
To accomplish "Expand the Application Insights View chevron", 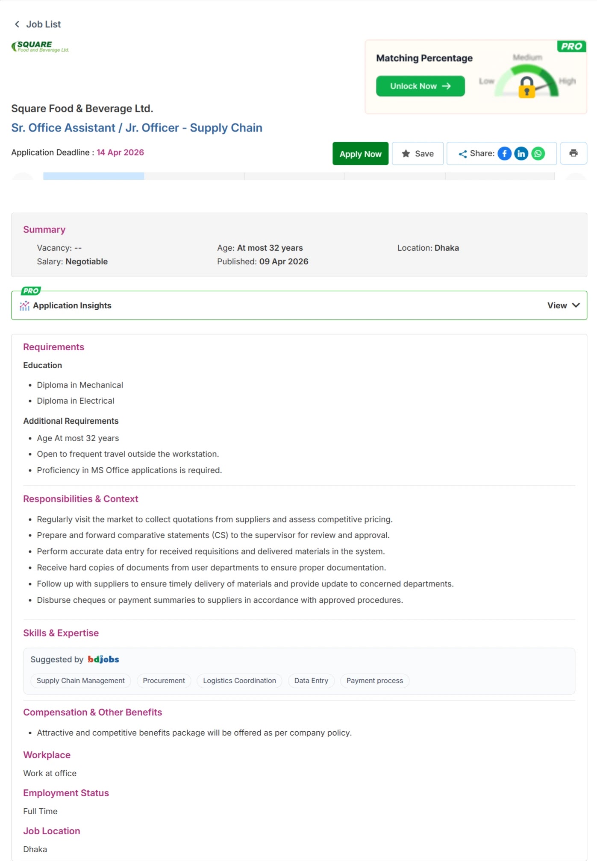I will point(576,305).
